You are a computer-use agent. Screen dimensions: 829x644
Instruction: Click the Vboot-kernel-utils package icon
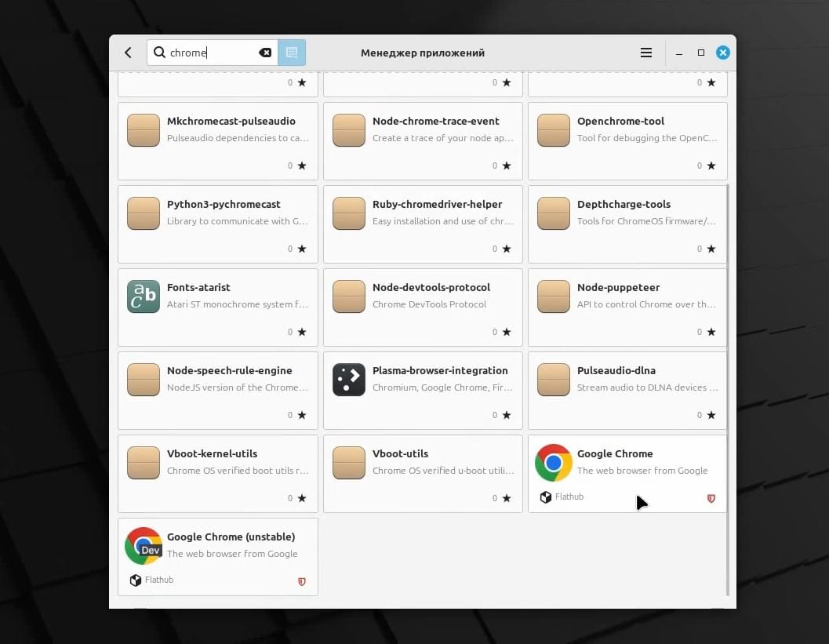[144, 463]
